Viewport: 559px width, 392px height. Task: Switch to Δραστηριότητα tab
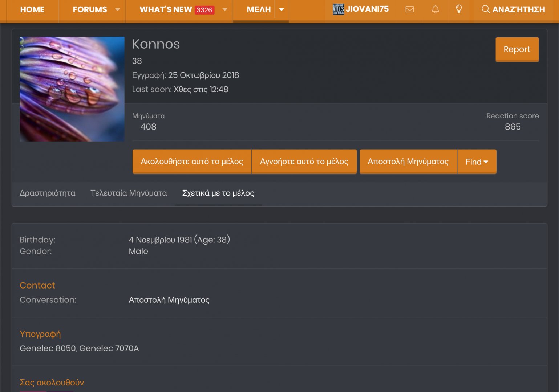pos(48,193)
